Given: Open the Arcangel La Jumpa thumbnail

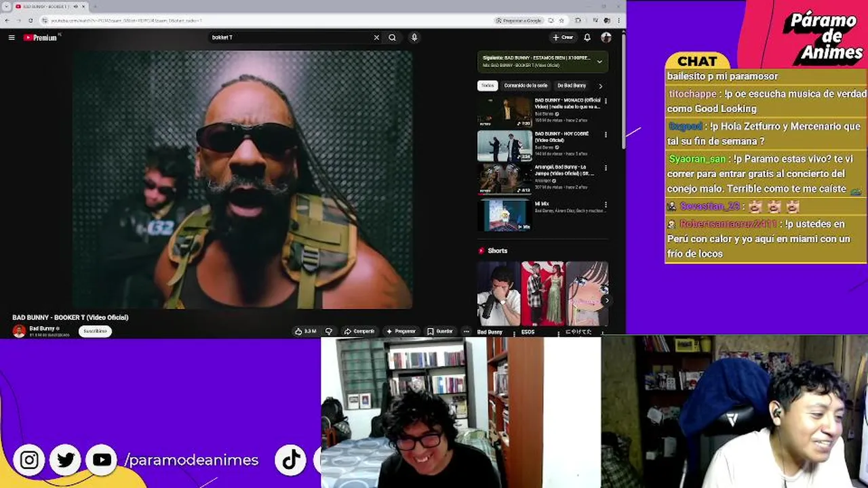Looking at the screenshot, I should 505,179.
